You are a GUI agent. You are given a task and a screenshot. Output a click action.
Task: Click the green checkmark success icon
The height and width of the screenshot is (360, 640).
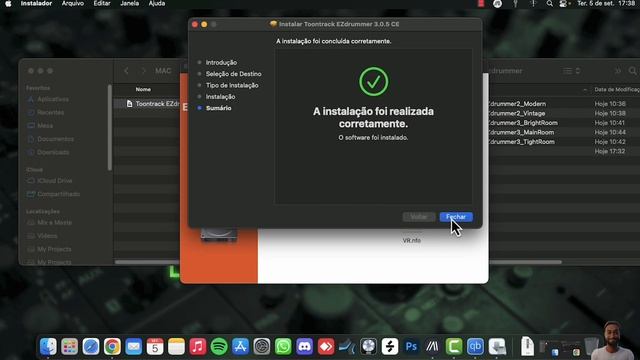coord(373,82)
